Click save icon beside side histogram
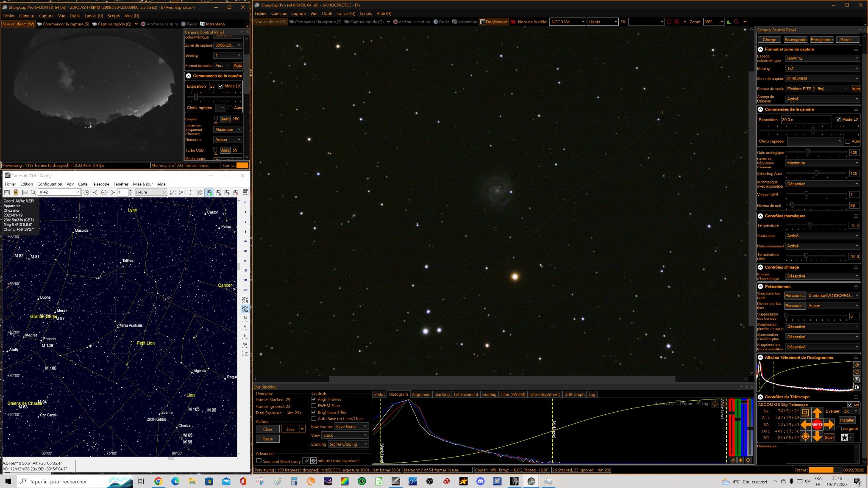The image size is (868, 488). pyautogui.click(x=857, y=380)
